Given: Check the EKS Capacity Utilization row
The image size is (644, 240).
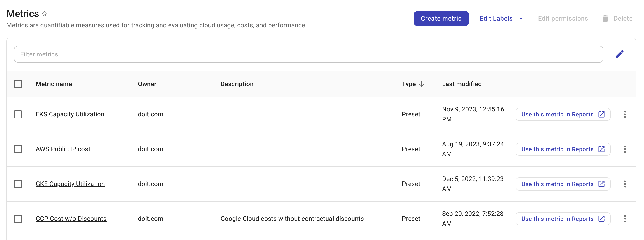Looking at the screenshot, I should [x=18, y=114].
